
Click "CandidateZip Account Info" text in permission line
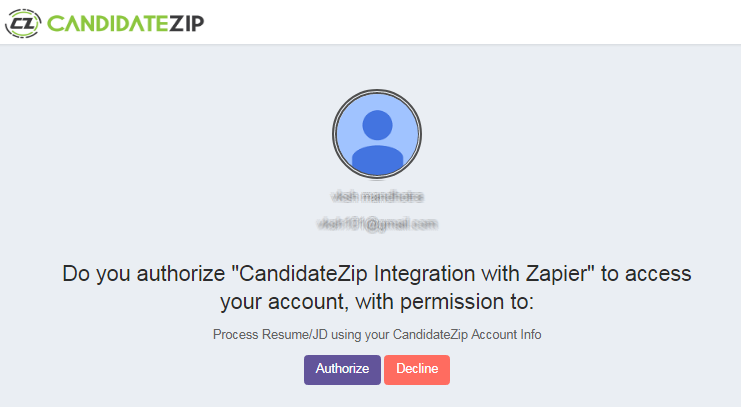coord(467,335)
